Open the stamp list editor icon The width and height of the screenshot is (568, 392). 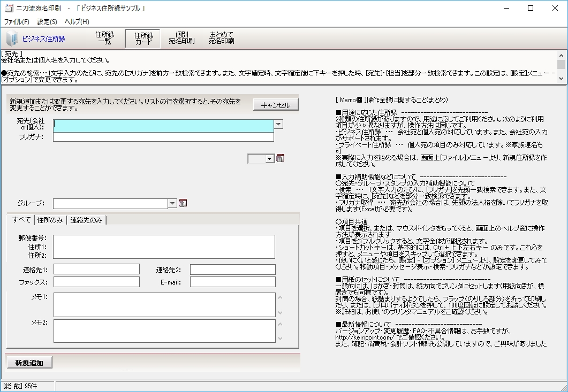tap(279, 158)
